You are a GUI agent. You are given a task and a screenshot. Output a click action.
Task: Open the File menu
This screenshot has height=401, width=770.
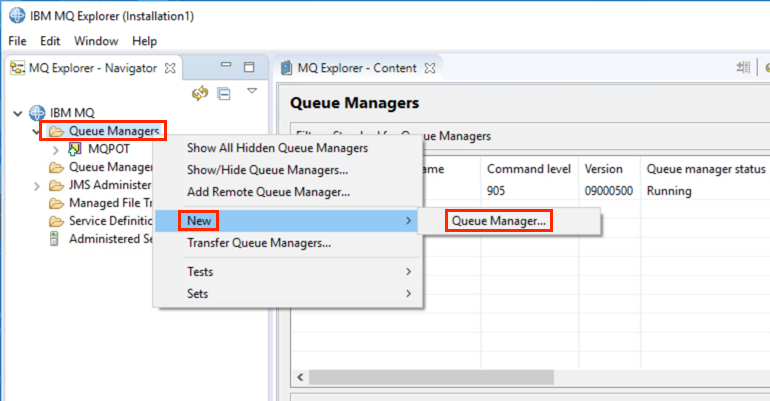tap(17, 41)
